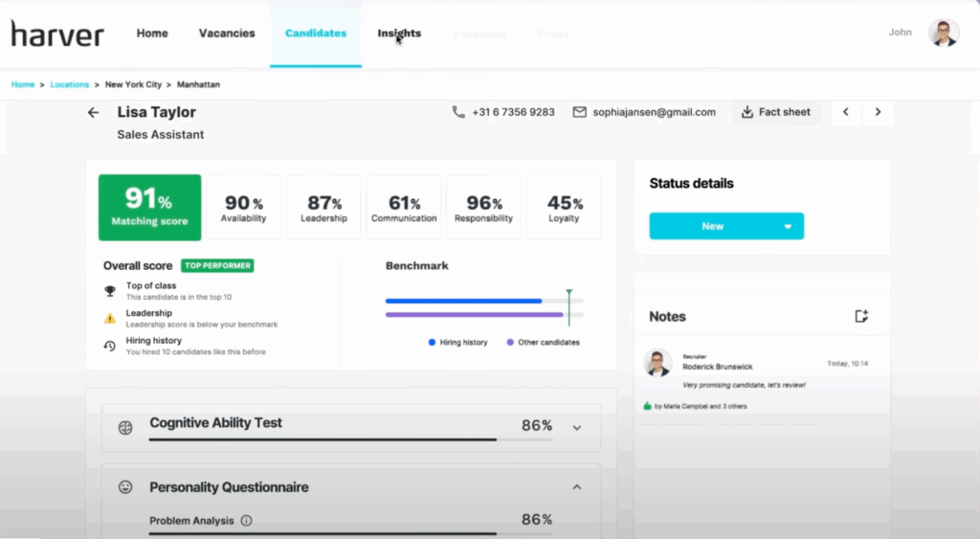Click the blue Hiring history benchmark bar
Viewport: 980px width, 539px height.
(x=463, y=301)
